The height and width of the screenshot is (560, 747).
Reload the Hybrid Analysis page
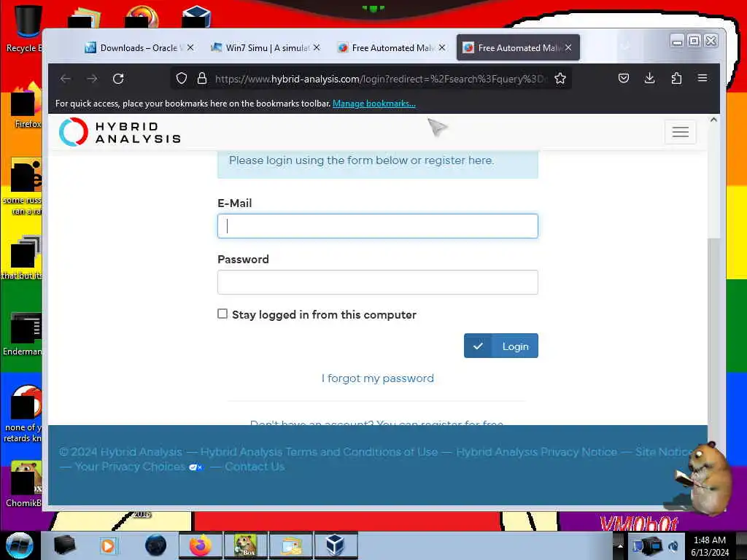(x=118, y=79)
